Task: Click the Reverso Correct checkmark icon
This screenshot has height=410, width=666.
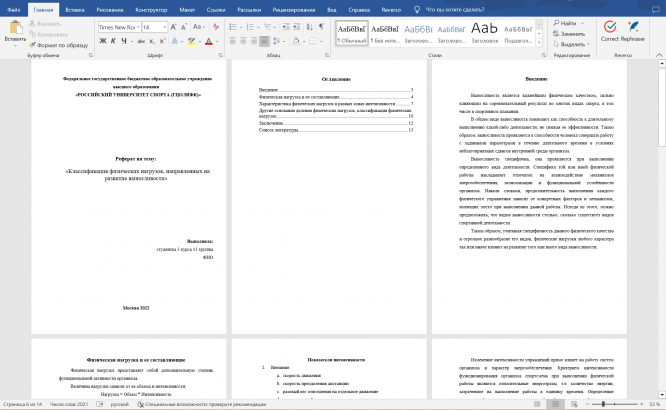Action: pyautogui.click(x=610, y=27)
